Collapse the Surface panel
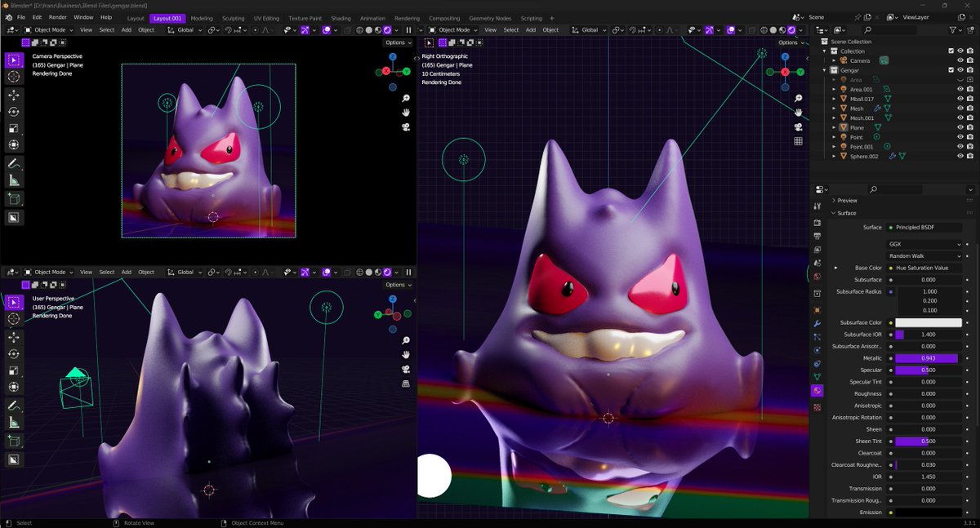Image resolution: width=980 pixels, height=528 pixels. coord(834,213)
